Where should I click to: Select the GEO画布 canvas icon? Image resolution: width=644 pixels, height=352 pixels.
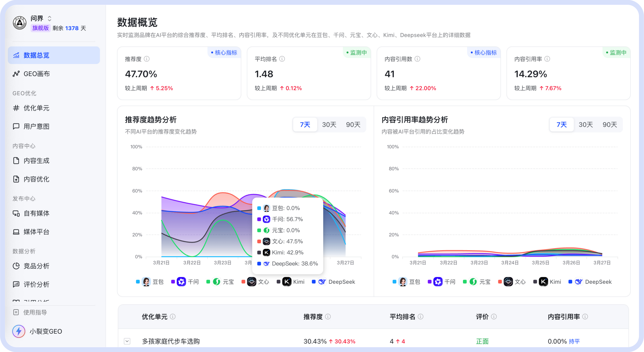(16, 74)
